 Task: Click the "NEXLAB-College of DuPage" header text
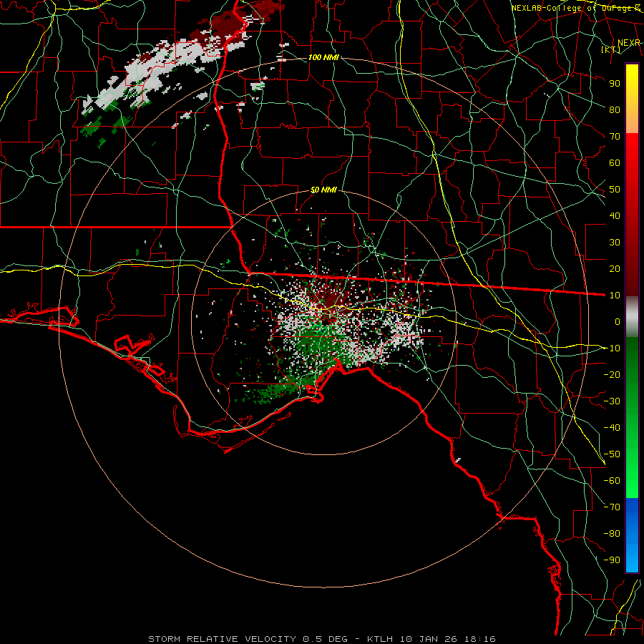pyautogui.click(x=571, y=8)
